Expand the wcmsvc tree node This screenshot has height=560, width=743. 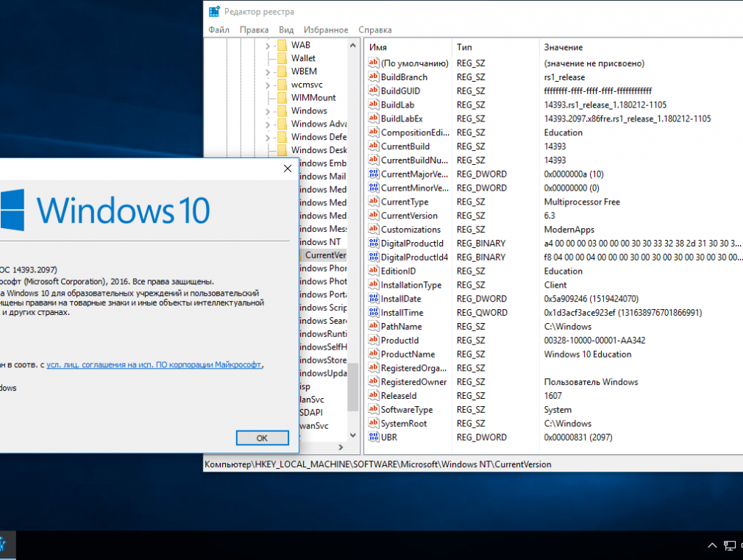tap(268, 85)
